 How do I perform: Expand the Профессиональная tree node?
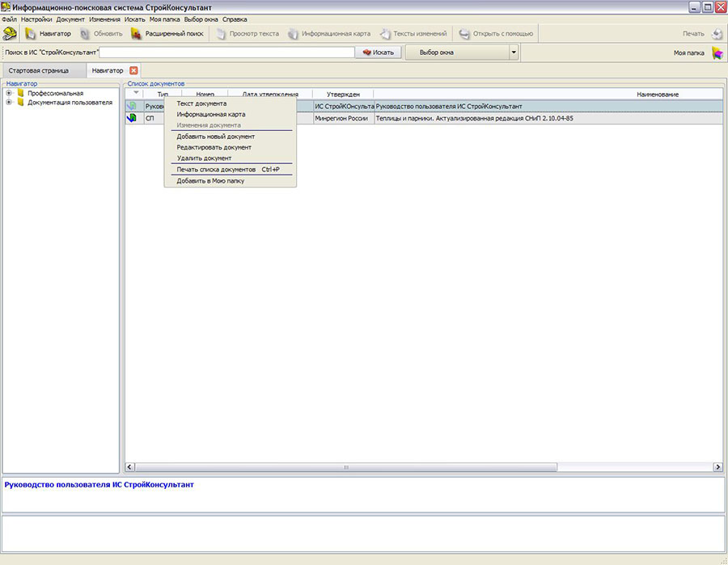pyautogui.click(x=9, y=93)
